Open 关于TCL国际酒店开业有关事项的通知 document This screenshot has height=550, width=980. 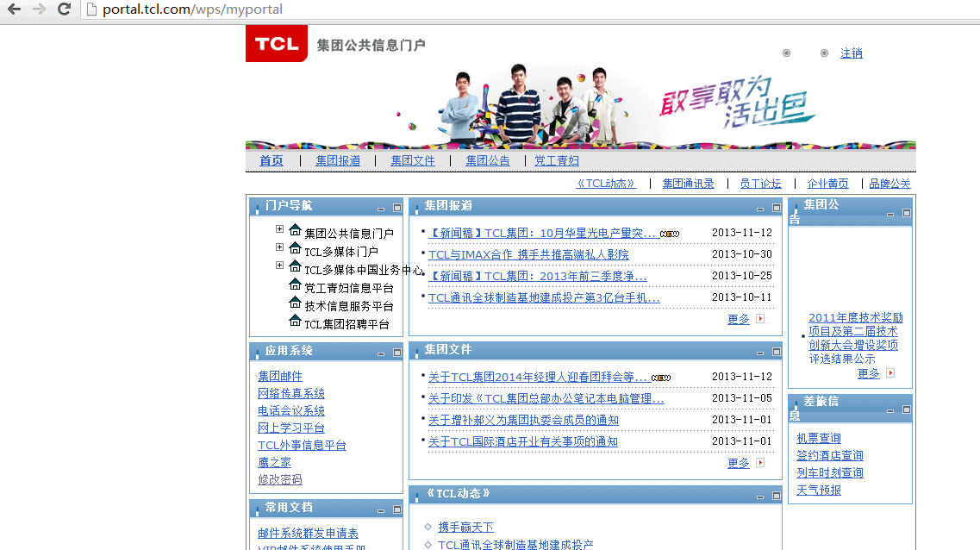pos(523,441)
